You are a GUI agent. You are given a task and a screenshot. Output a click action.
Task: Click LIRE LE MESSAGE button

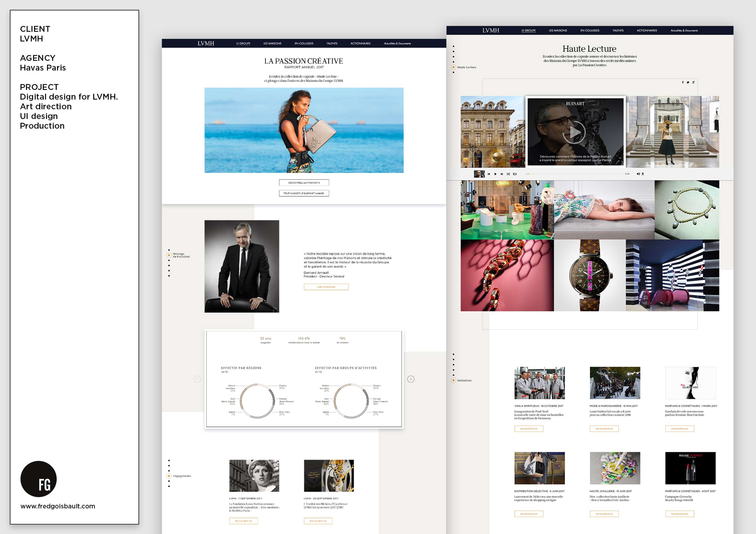coord(326,287)
